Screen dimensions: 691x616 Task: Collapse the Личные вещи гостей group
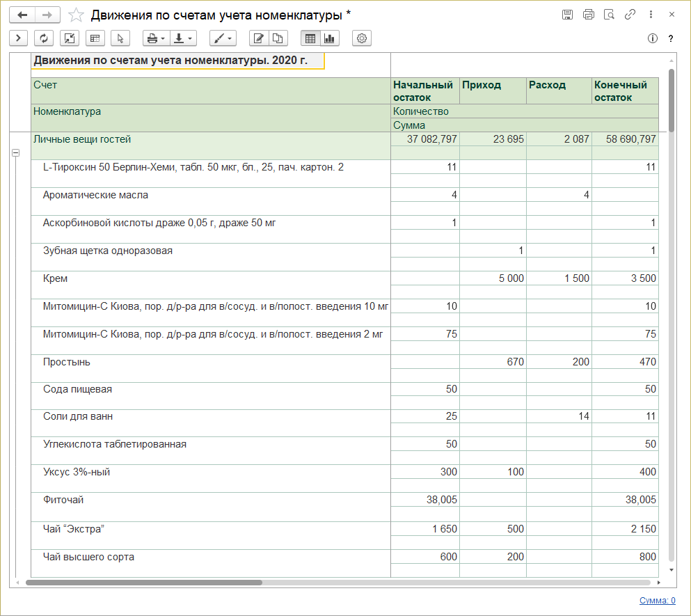tap(15, 152)
